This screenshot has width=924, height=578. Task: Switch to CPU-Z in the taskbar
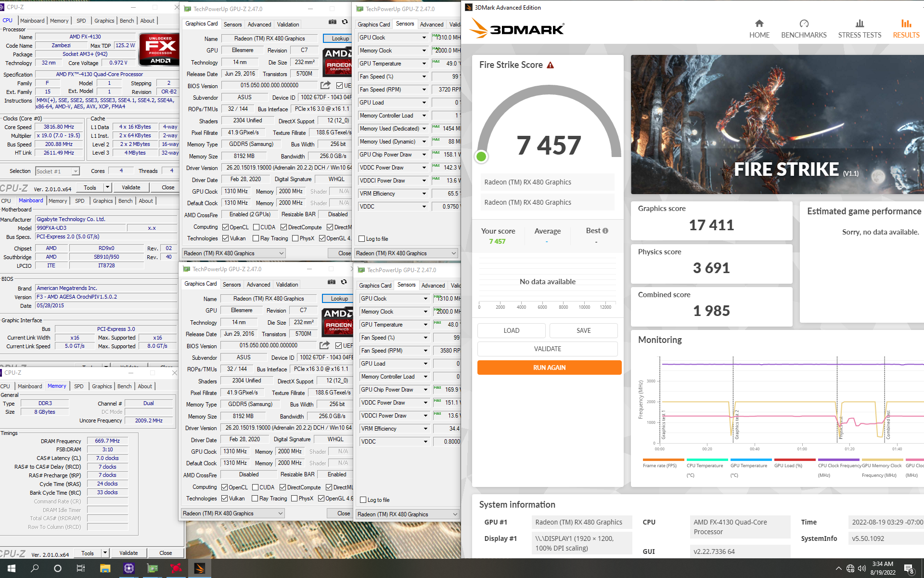point(128,568)
